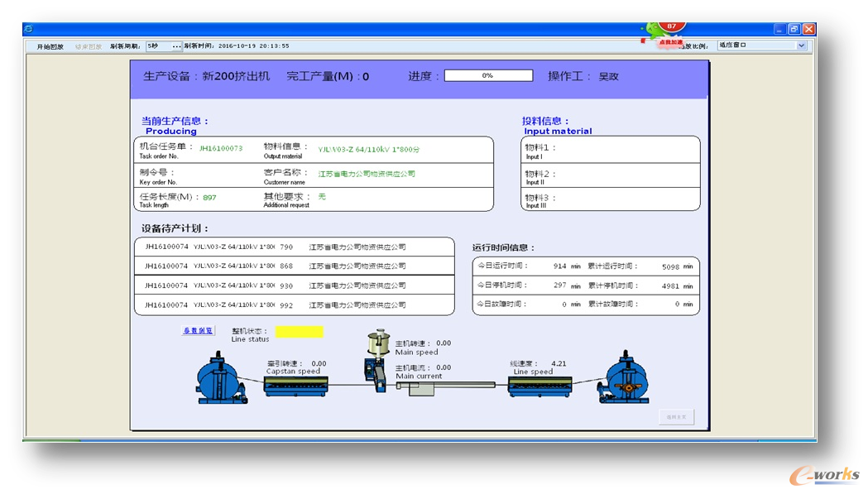Screen dimensions: 868x494
Task: Click the greyed 结束回放 stop playback button
Action: [x=88, y=46]
